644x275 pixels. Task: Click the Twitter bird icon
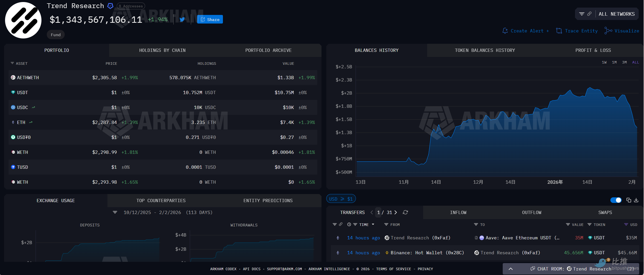182,19
